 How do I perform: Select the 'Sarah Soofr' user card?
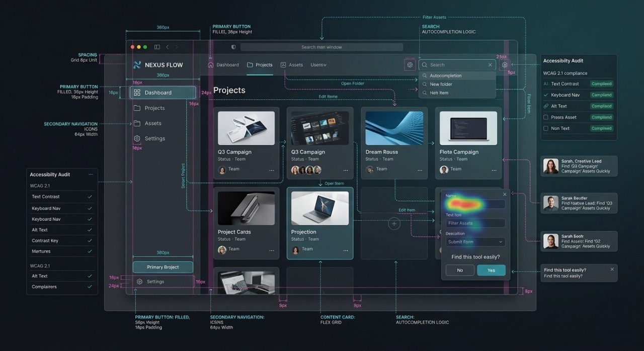579,241
